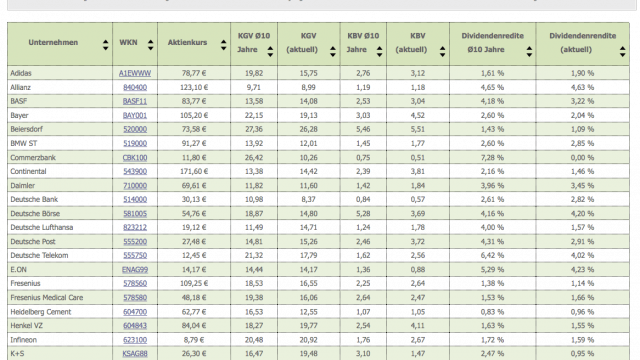Sort table by Unternehmen arrows icon
The width and height of the screenshot is (640, 360).
pyautogui.click(x=105, y=45)
